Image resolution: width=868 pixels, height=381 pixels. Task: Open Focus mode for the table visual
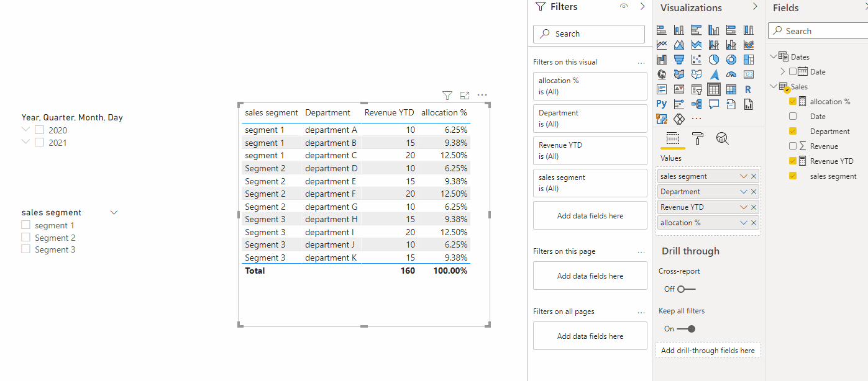[465, 95]
